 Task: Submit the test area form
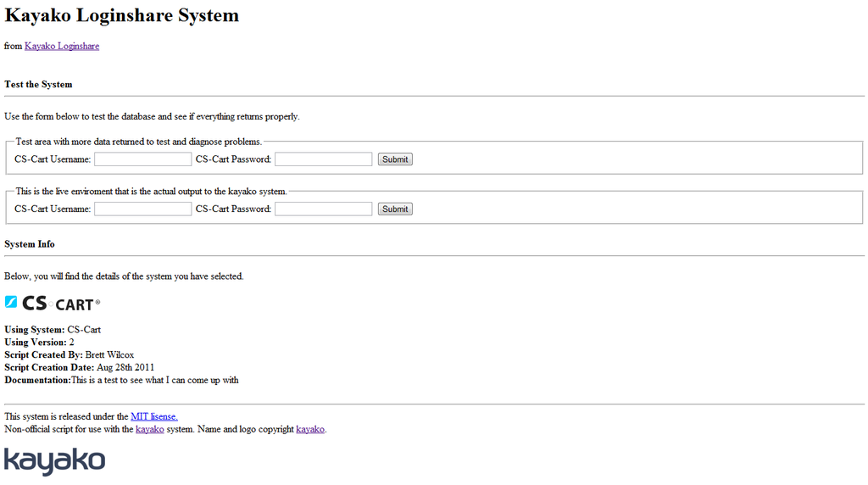(x=395, y=159)
